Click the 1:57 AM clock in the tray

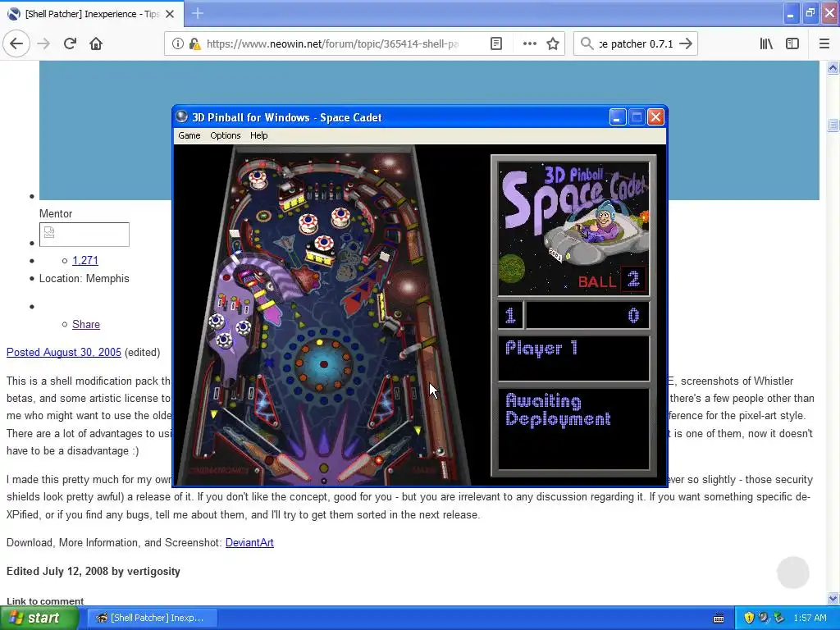coord(810,618)
